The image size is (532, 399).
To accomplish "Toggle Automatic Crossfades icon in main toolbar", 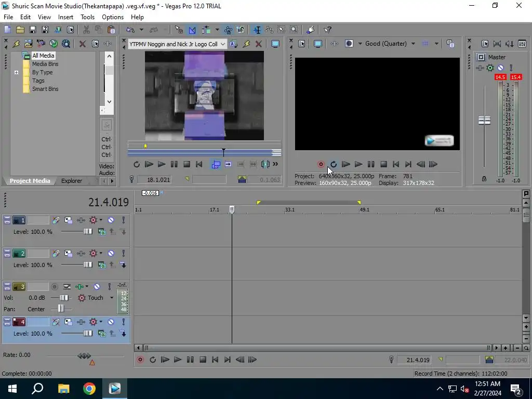I will pyautogui.click(x=192, y=30).
